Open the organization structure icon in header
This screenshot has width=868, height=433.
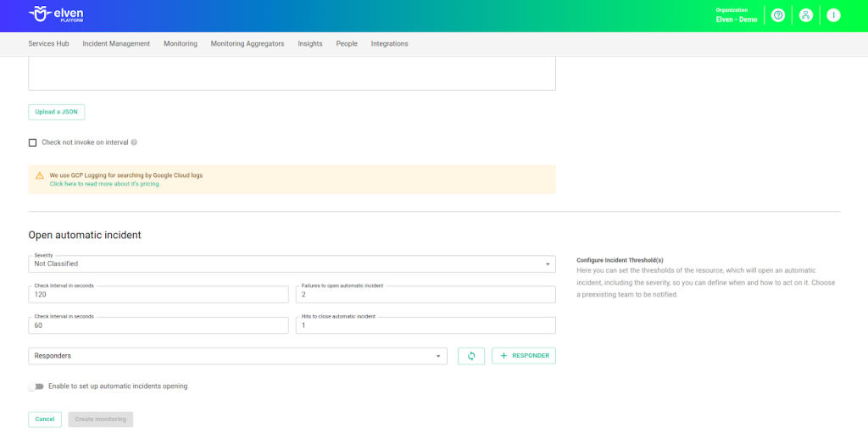point(806,15)
